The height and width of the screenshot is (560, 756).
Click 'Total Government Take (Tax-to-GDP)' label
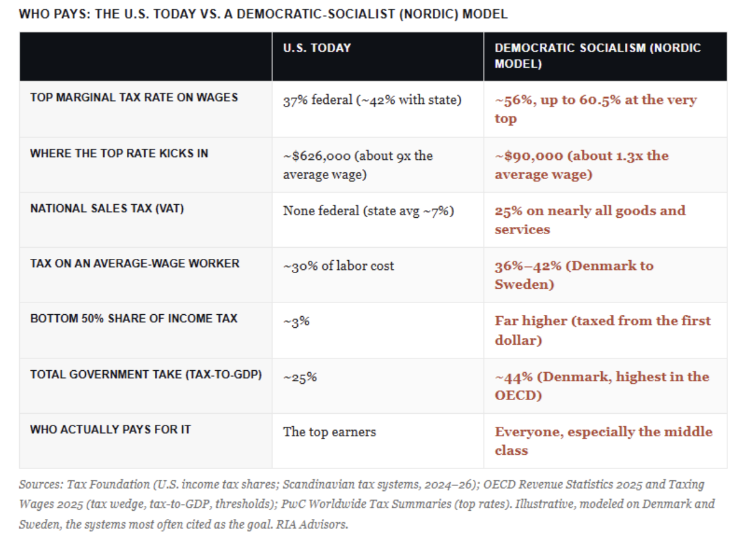coord(146,374)
